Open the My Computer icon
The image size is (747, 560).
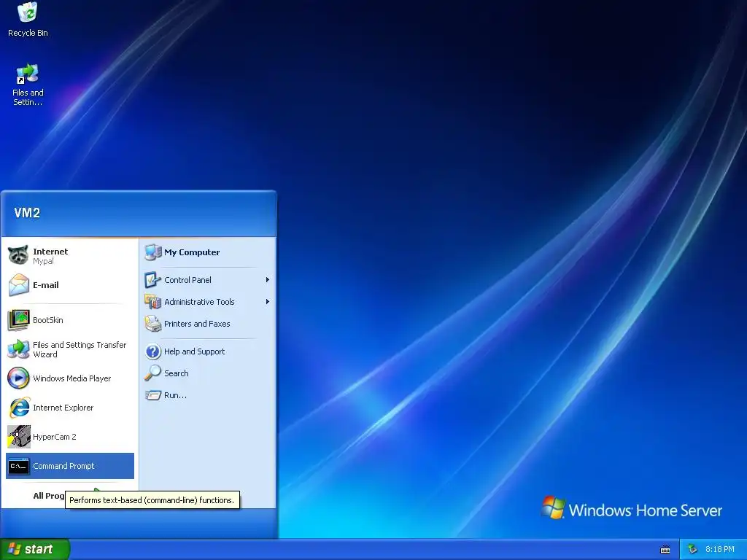pyautogui.click(x=153, y=252)
